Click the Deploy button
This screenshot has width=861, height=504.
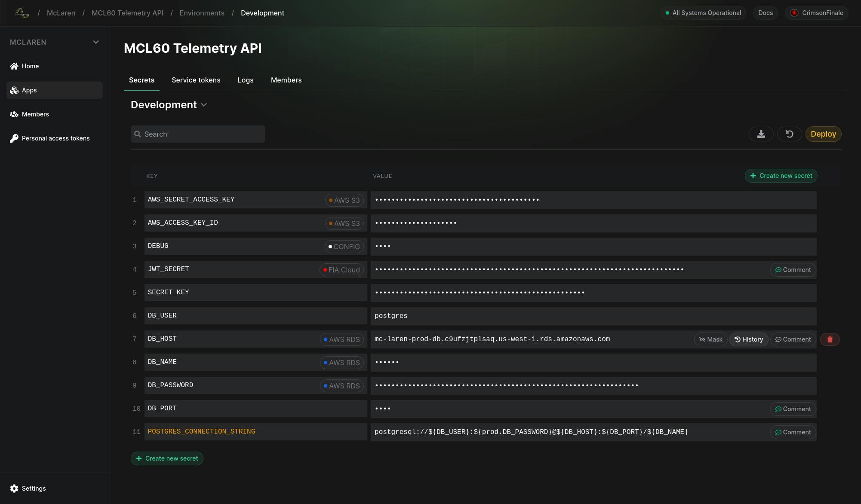tap(823, 134)
